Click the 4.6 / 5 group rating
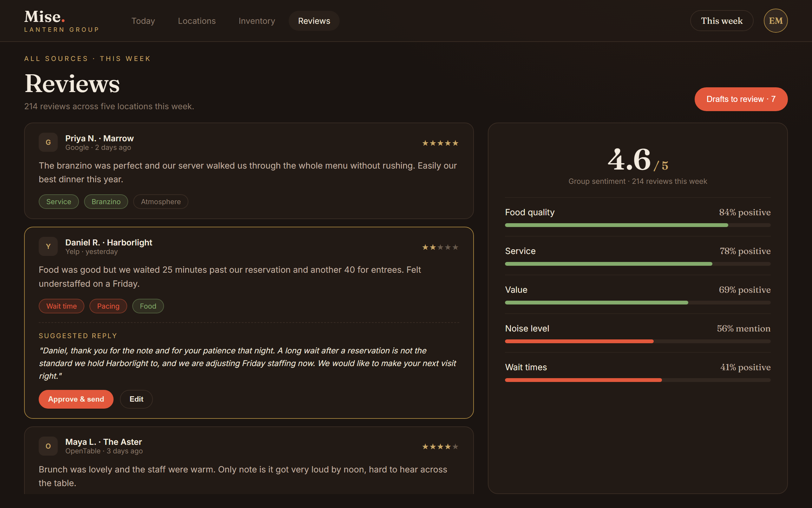This screenshot has height=508, width=812. 638,160
